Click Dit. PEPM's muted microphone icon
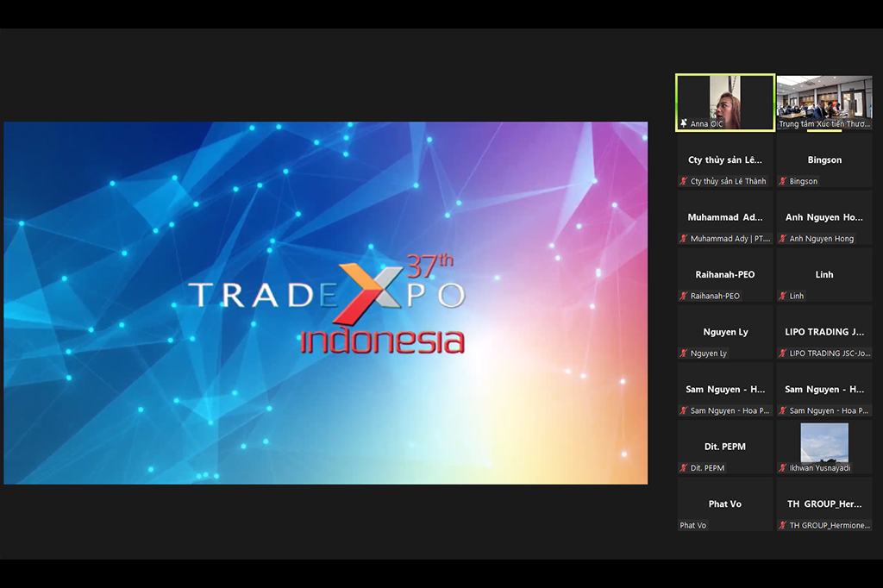Screen dimensions: 883x588 click(x=684, y=468)
